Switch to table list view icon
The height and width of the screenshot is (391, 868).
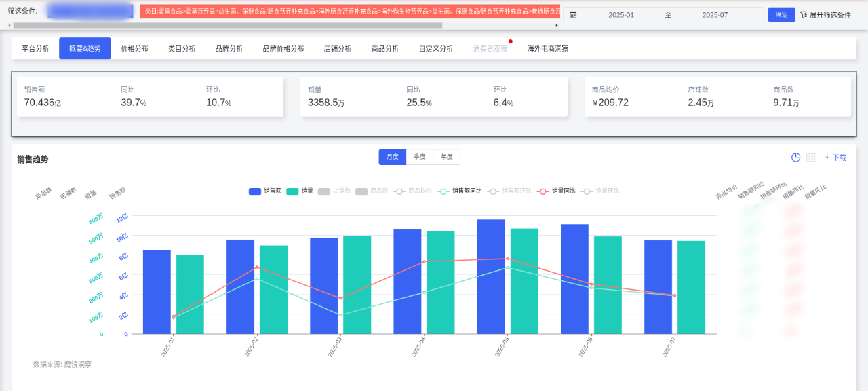point(810,157)
